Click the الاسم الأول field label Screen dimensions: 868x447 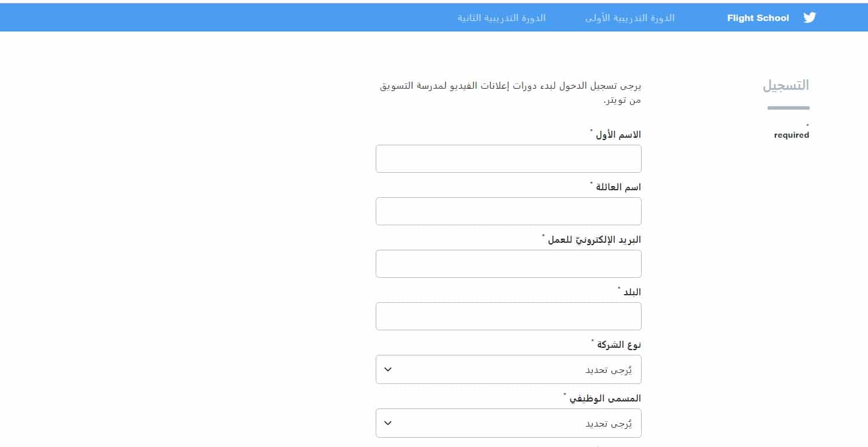tap(618, 135)
